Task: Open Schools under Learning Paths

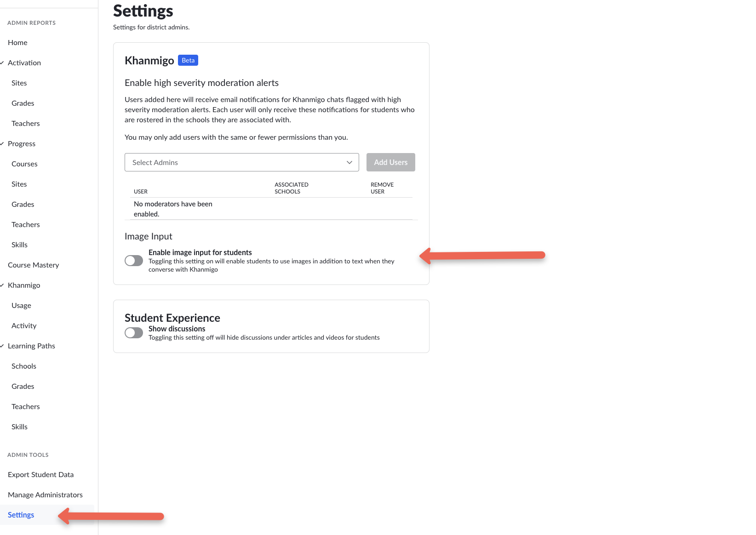Action: click(x=24, y=366)
